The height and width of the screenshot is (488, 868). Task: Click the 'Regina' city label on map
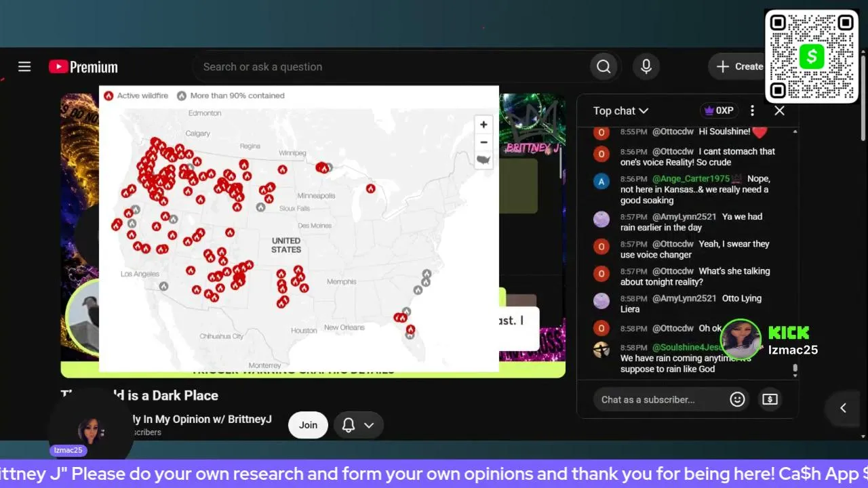click(250, 146)
